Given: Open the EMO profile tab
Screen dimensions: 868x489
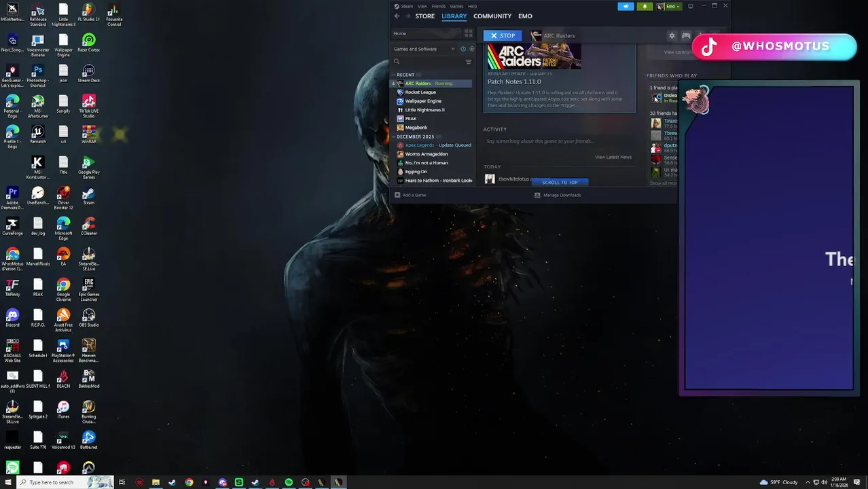Looking at the screenshot, I should 525,16.
